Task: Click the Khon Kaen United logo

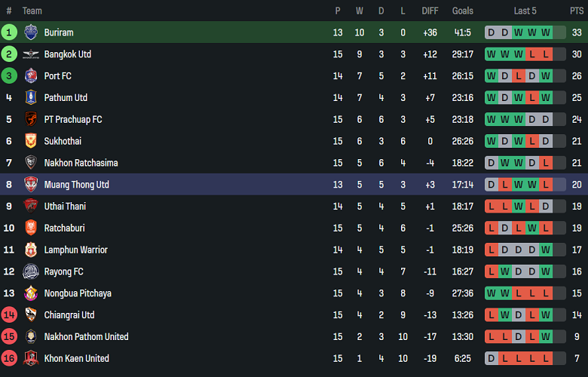Action: [31, 358]
